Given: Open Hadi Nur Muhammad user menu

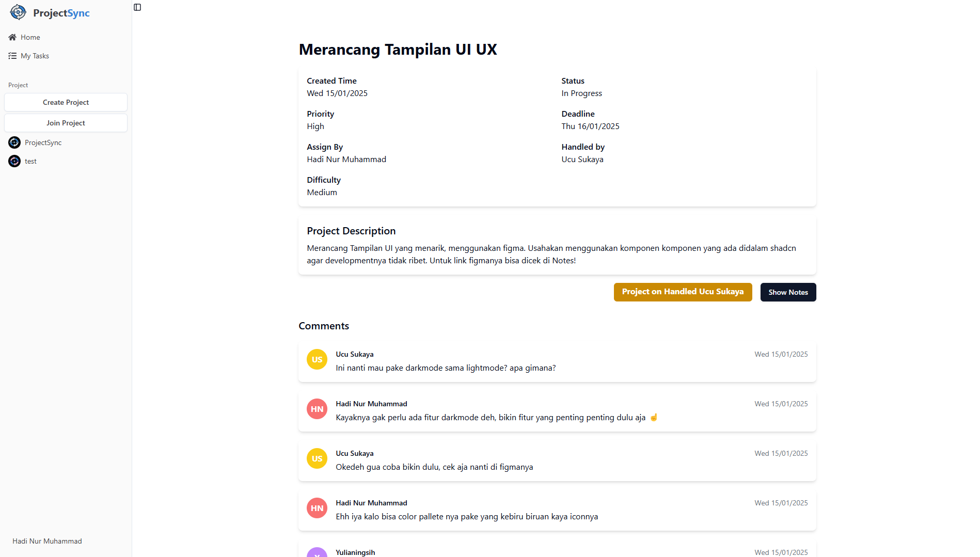Looking at the screenshot, I should tap(47, 541).
